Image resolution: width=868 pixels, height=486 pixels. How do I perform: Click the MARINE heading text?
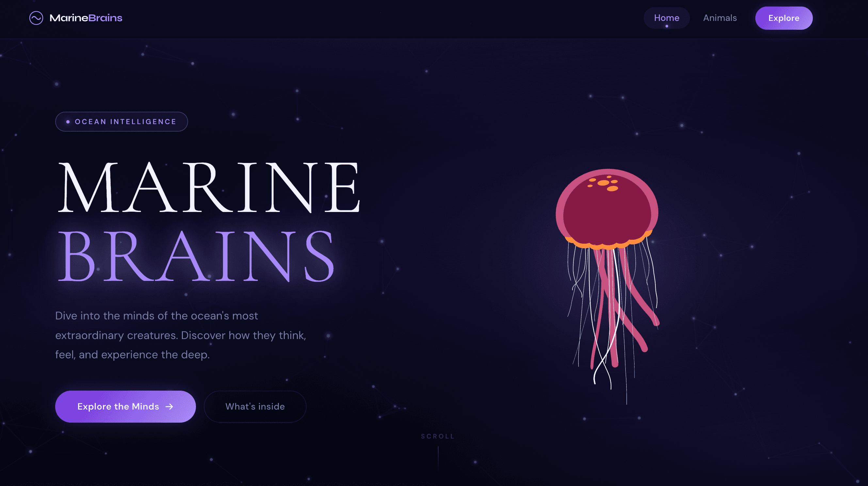[x=209, y=189]
